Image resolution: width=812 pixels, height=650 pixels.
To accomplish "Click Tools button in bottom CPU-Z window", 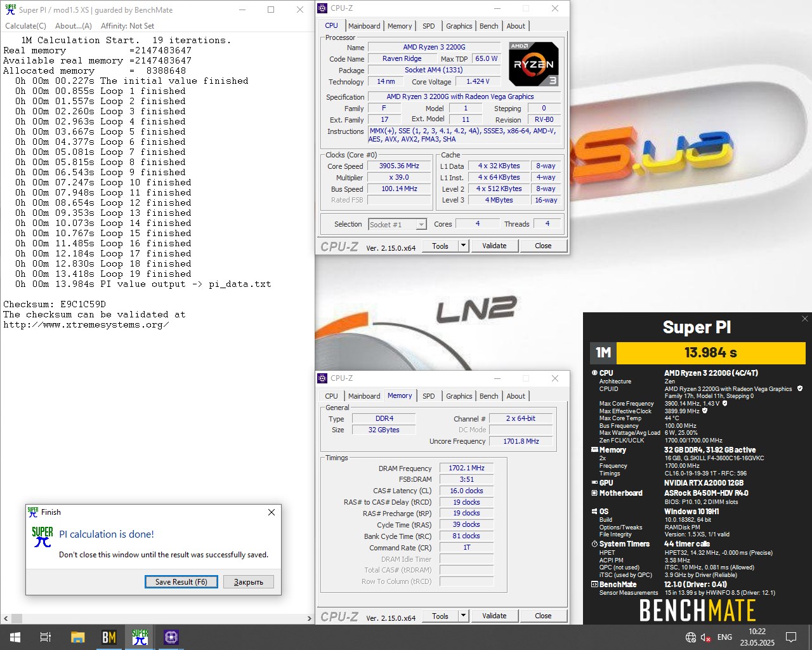I will pos(440,616).
